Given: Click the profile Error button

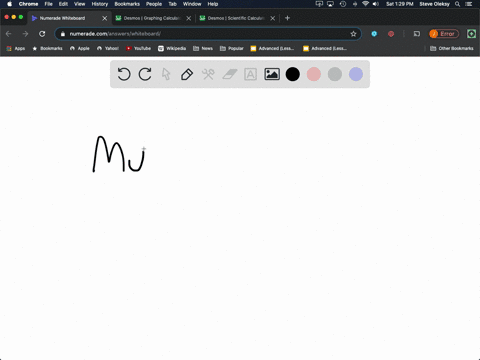Looking at the screenshot, I should tap(444, 34).
